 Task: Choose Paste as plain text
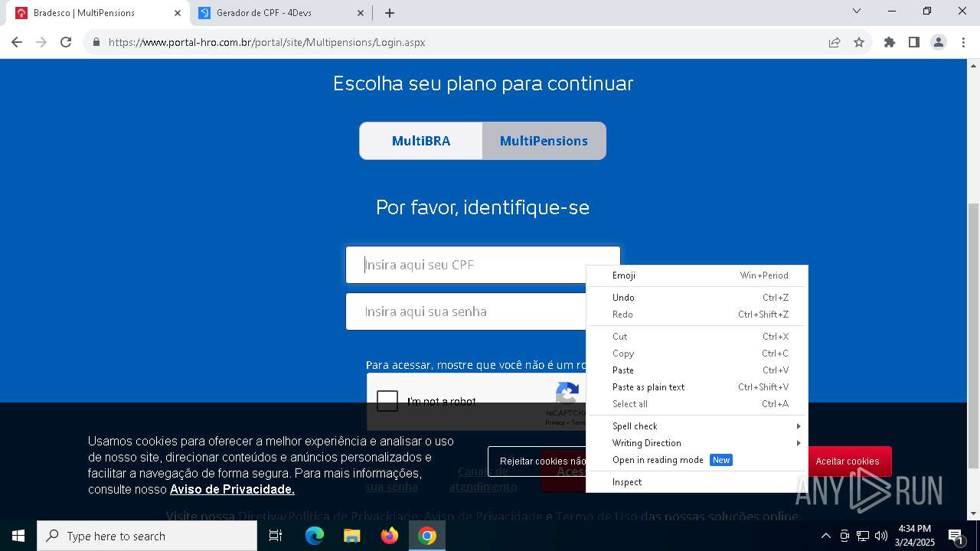pos(697,387)
